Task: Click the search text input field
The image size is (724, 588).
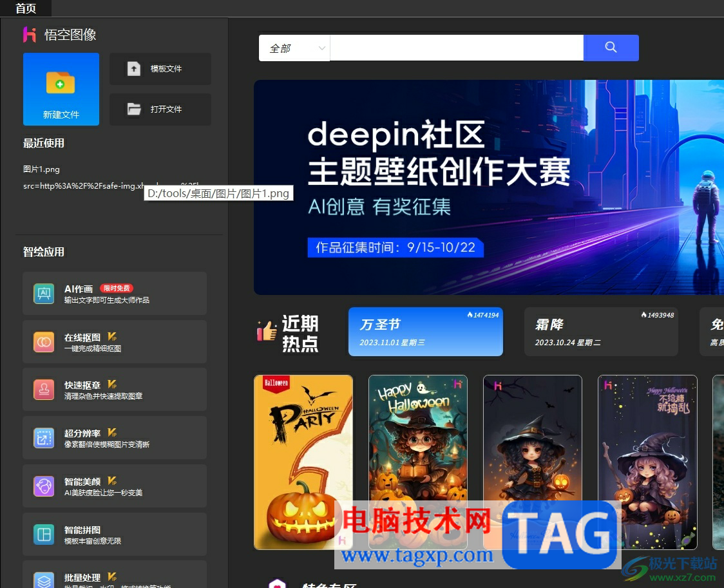Action: (457, 48)
